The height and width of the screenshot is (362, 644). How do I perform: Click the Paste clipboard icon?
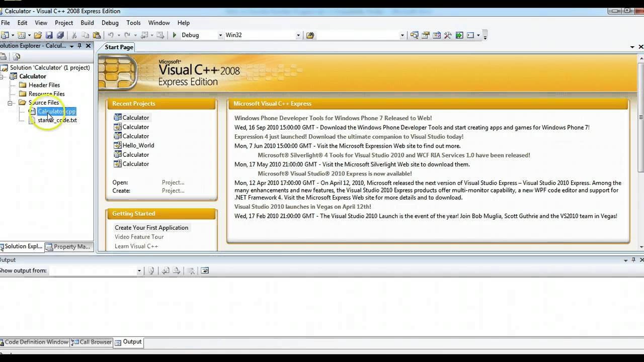pos(97,35)
